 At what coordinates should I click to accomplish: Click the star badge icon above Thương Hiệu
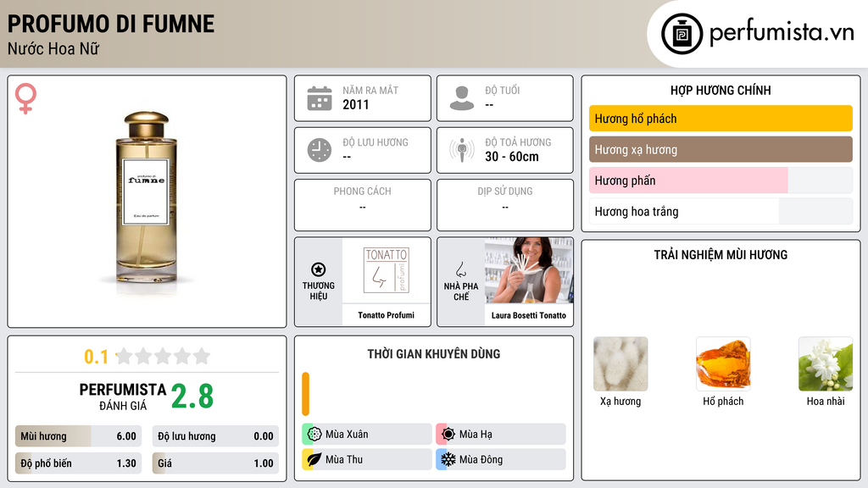319,269
